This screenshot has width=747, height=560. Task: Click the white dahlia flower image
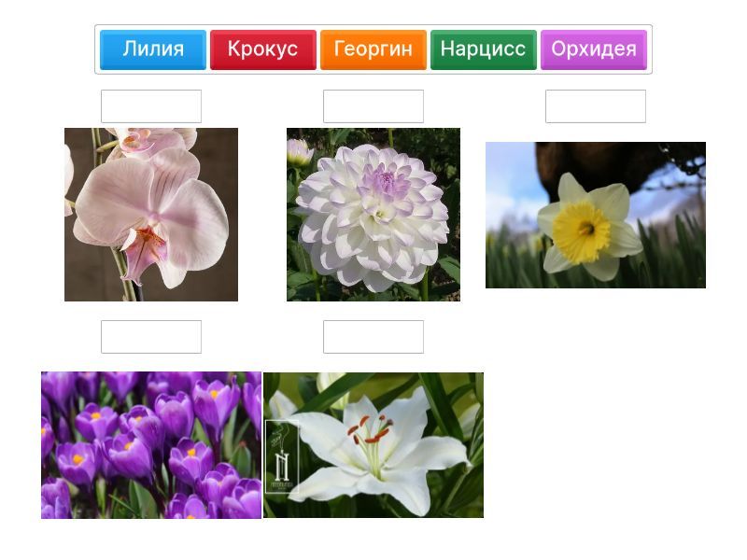pos(373,215)
